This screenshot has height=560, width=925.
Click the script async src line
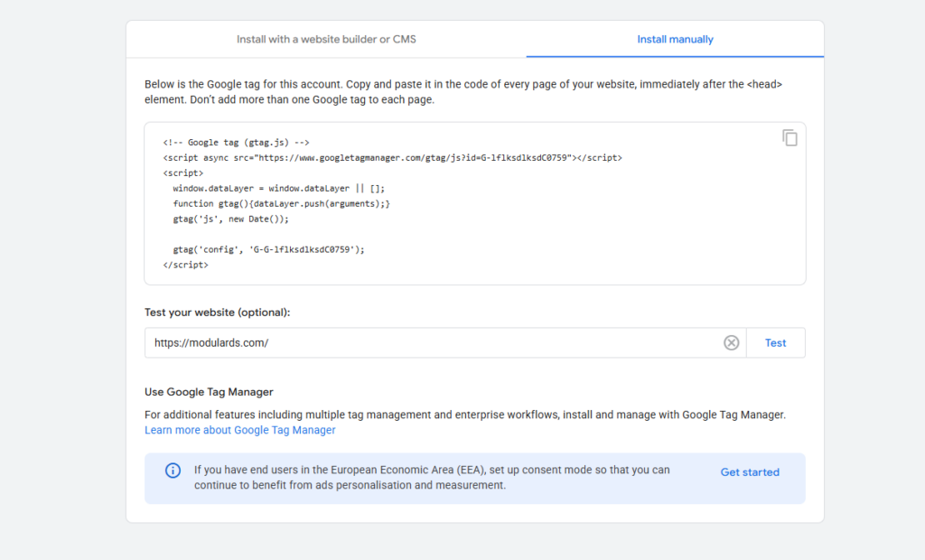[x=392, y=158]
